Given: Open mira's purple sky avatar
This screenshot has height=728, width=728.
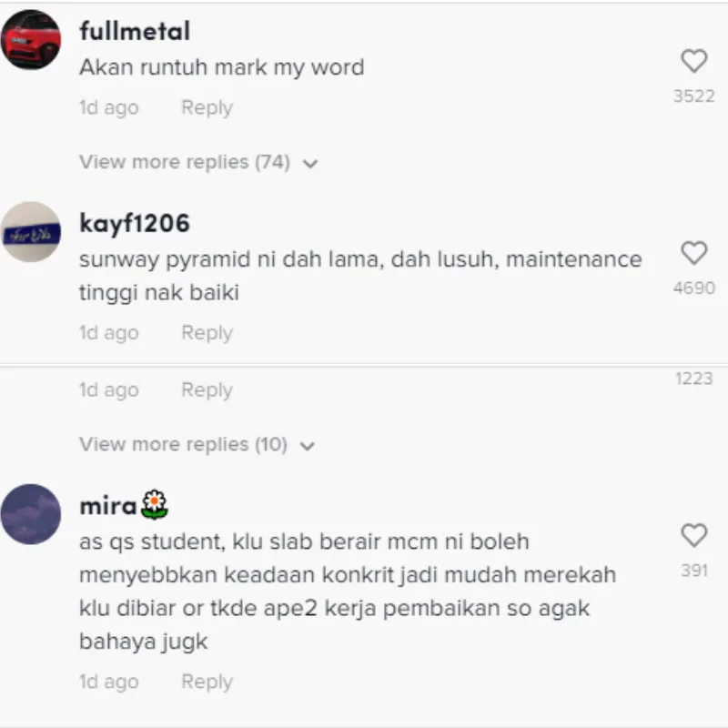Looking at the screenshot, I should click(31, 514).
